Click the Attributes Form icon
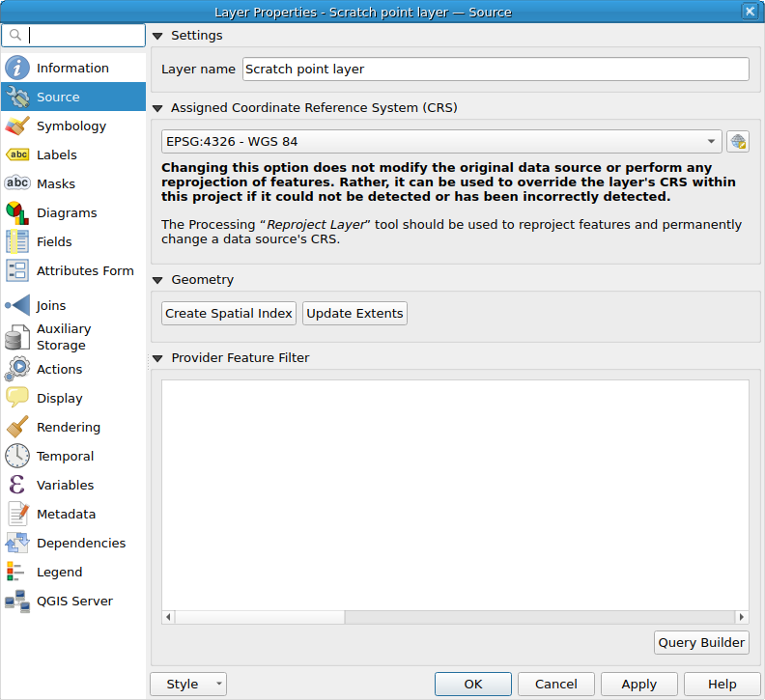Viewport: 765px width, 700px height. tap(17, 271)
